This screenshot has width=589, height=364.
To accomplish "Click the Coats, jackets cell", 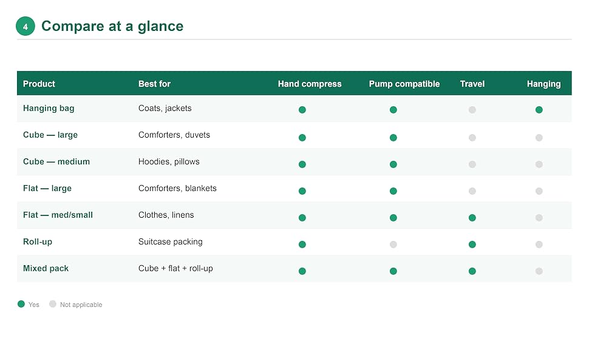I will [x=165, y=109].
